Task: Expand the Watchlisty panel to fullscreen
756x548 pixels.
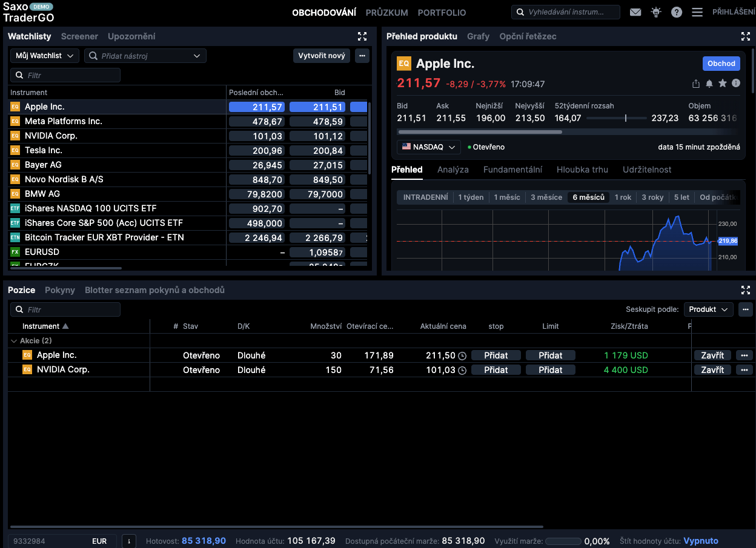Action: click(362, 36)
